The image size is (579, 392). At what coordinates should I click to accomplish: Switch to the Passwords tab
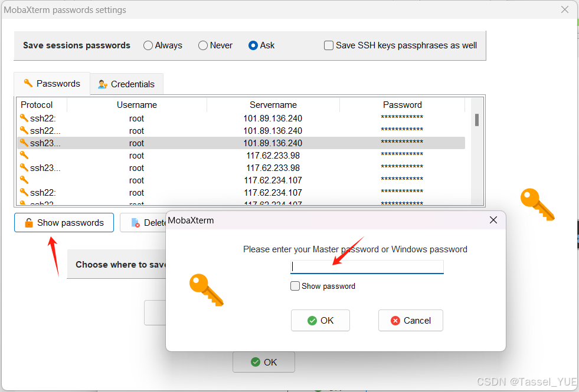pos(52,84)
